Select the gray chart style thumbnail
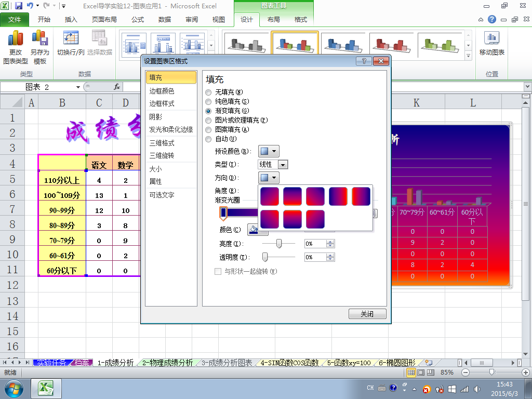The width and height of the screenshot is (532, 399). click(x=246, y=44)
